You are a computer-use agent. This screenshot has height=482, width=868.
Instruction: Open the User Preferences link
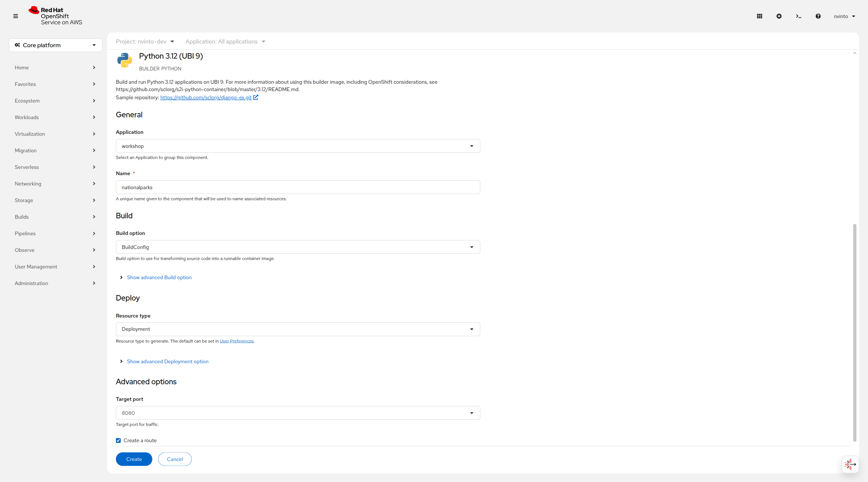point(237,341)
